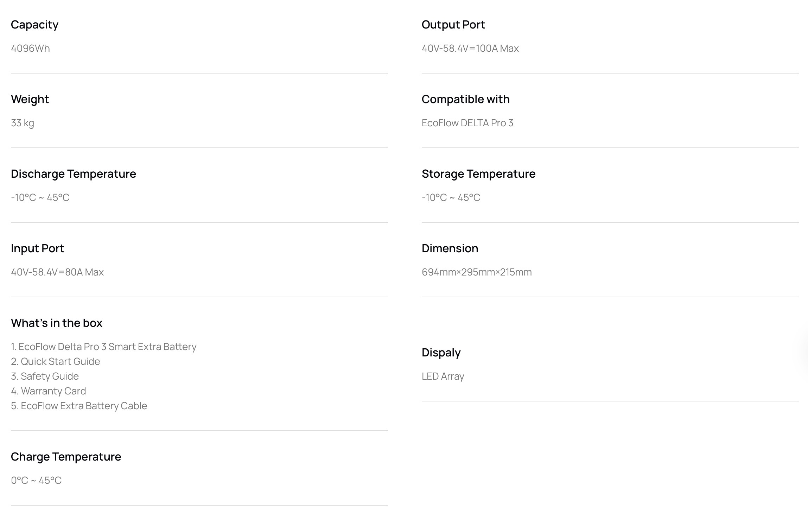This screenshot has width=808, height=532.
Task: Click the 40V-58.4V=80A Max value
Action: [57, 272]
